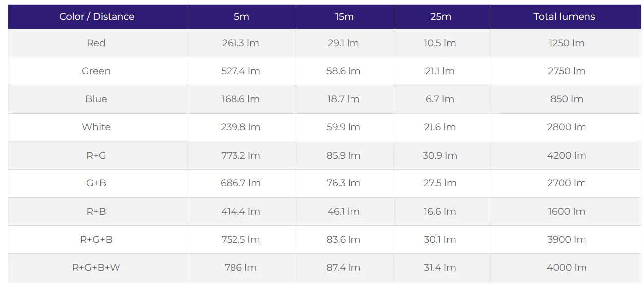
Task: Select the 2800 lm total cell
Action: point(566,127)
